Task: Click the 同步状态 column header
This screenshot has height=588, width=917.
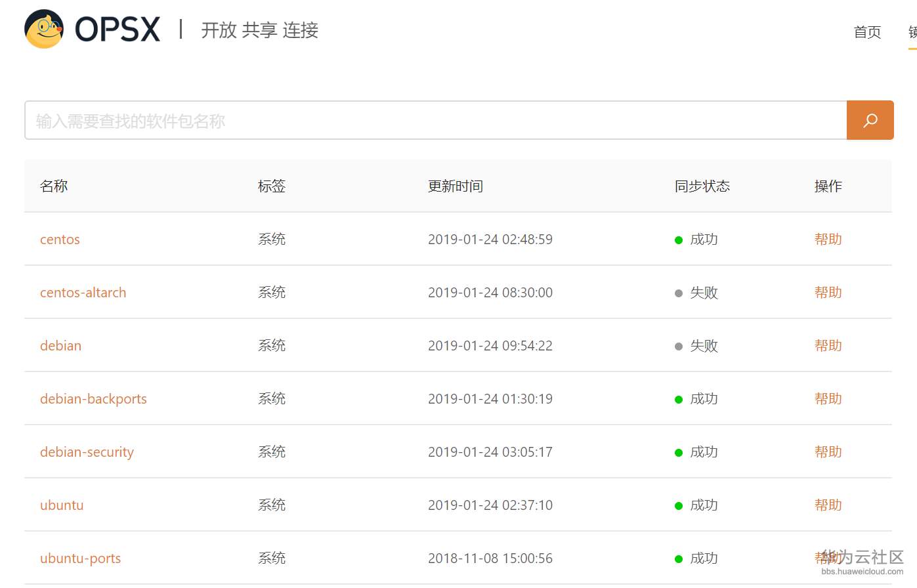Action: (x=701, y=186)
